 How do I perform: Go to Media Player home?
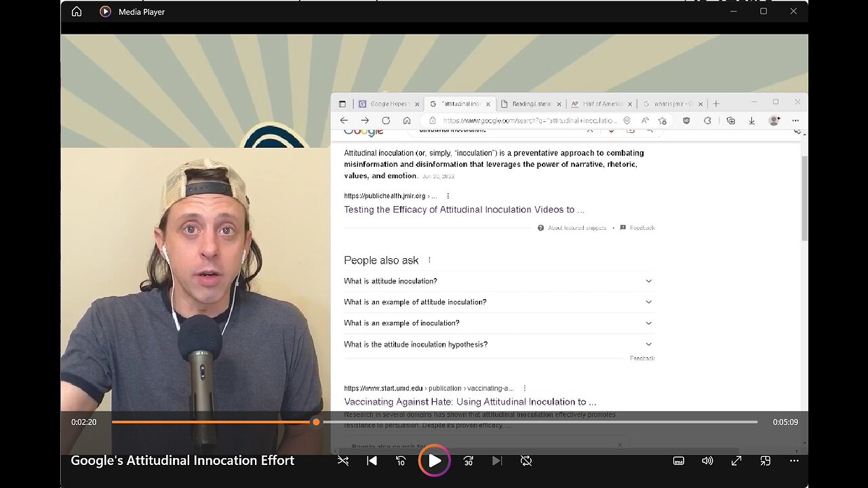coord(77,12)
